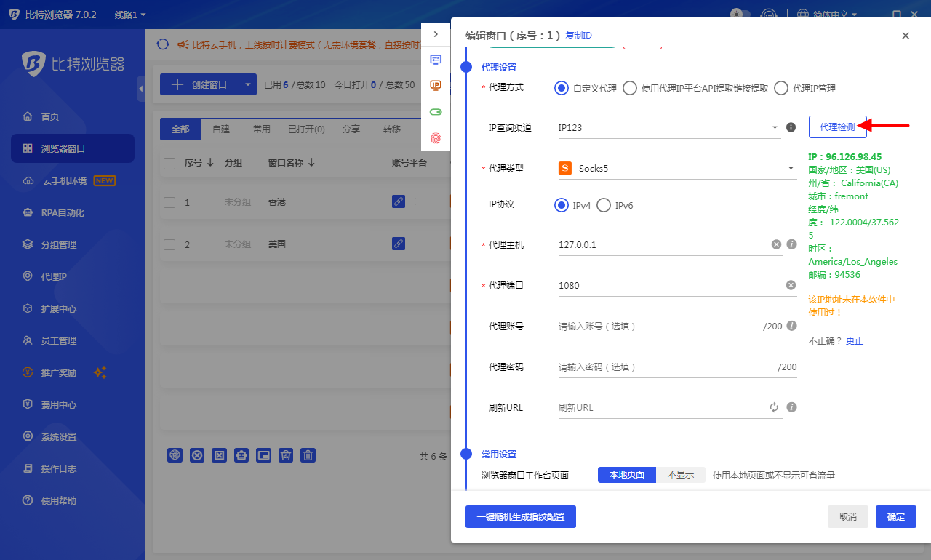Click the orange IP monitor icon
This screenshot has height=560, width=931.
click(x=436, y=86)
